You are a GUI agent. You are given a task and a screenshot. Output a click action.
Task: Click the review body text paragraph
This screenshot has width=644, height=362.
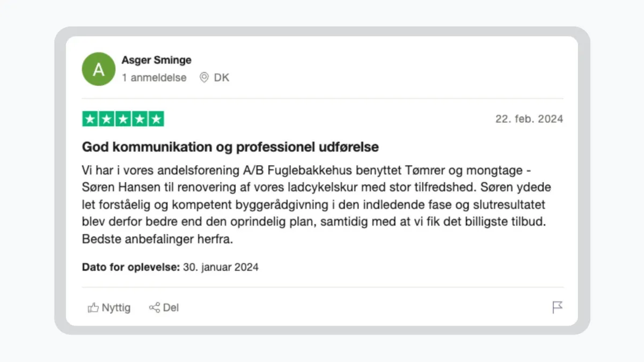317,205
